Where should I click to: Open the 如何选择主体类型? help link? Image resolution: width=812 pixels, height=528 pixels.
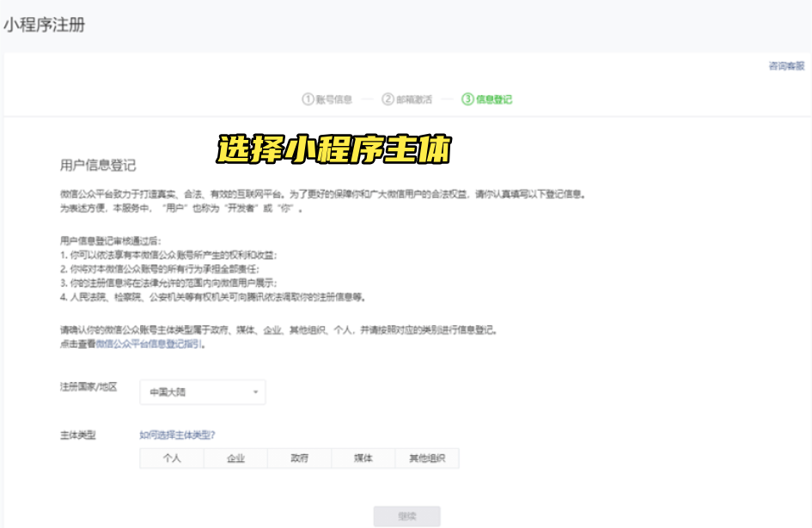(x=177, y=434)
